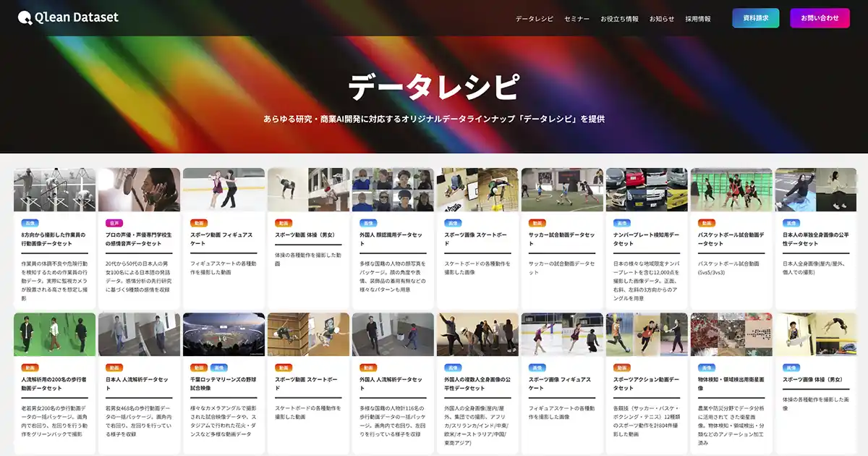Image resolution: width=868 pixels, height=456 pixels.
Task: Open サッカー試合動画データセット title link
Action: pos(561,235)
